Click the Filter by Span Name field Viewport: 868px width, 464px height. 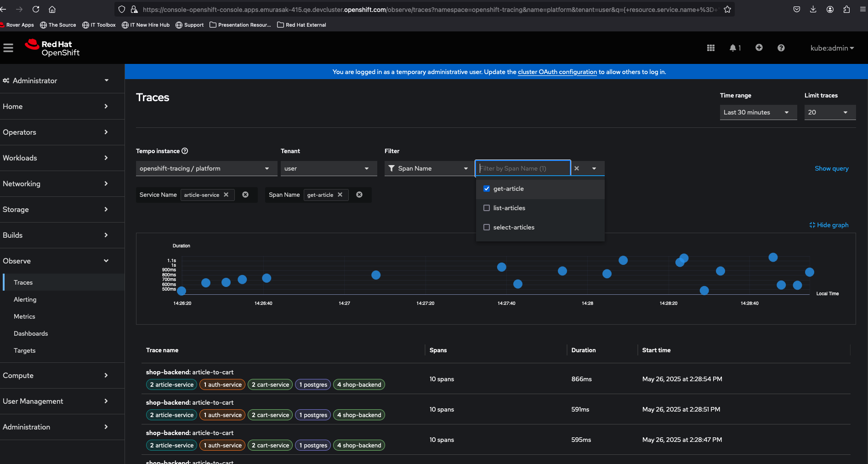coord(522,168)
